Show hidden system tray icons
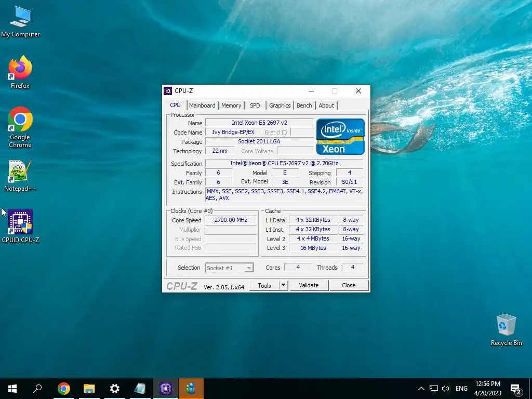Viewport: 532px width, 399px height. [421, 389]
